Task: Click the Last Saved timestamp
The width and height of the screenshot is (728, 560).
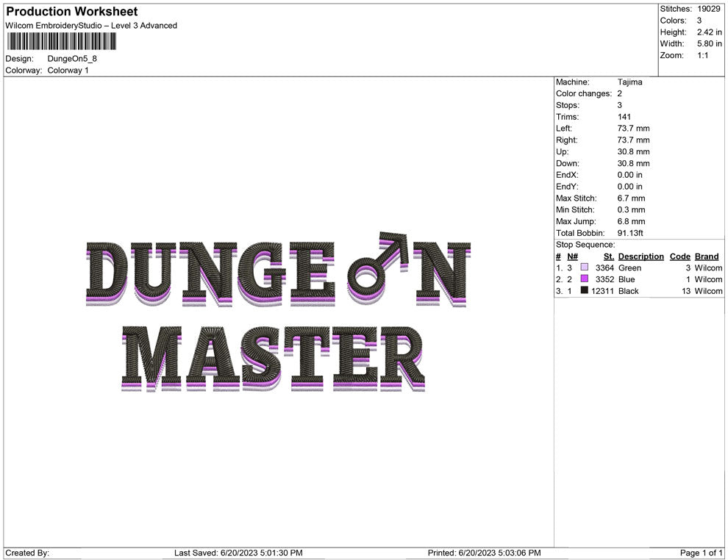Action: point(238,553)
